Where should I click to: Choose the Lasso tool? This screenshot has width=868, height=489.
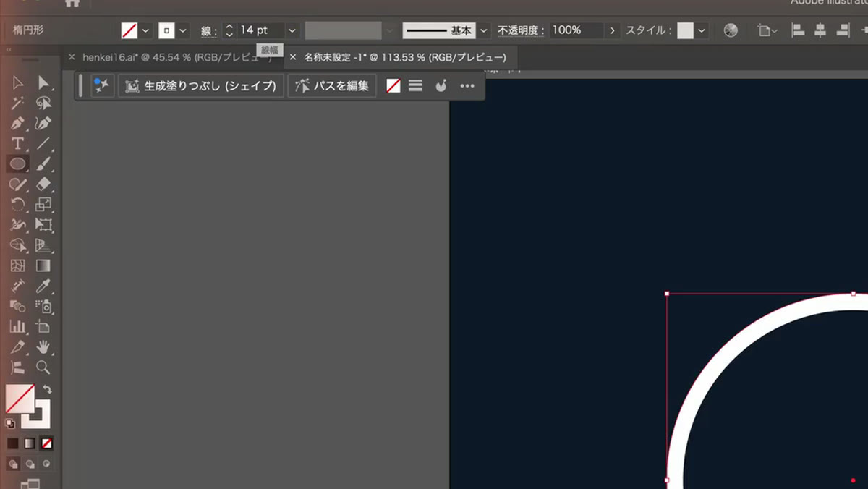[x=43, y=103]
